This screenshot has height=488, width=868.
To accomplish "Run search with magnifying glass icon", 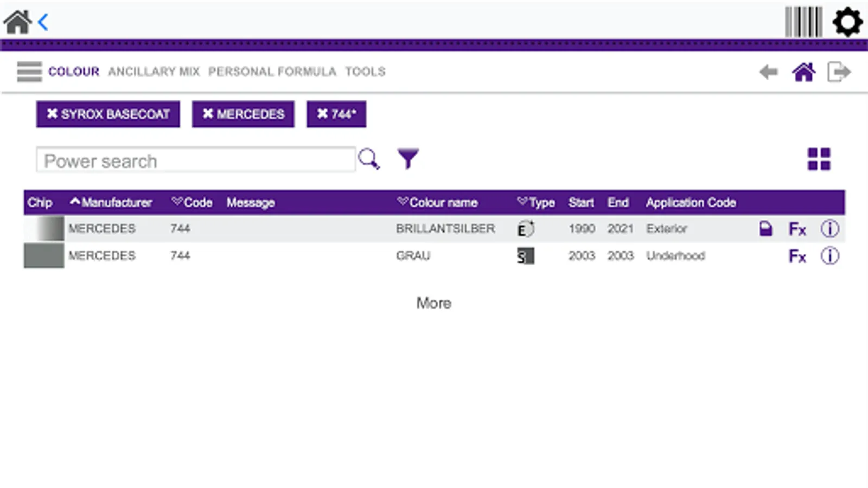I will pos(369,159).
